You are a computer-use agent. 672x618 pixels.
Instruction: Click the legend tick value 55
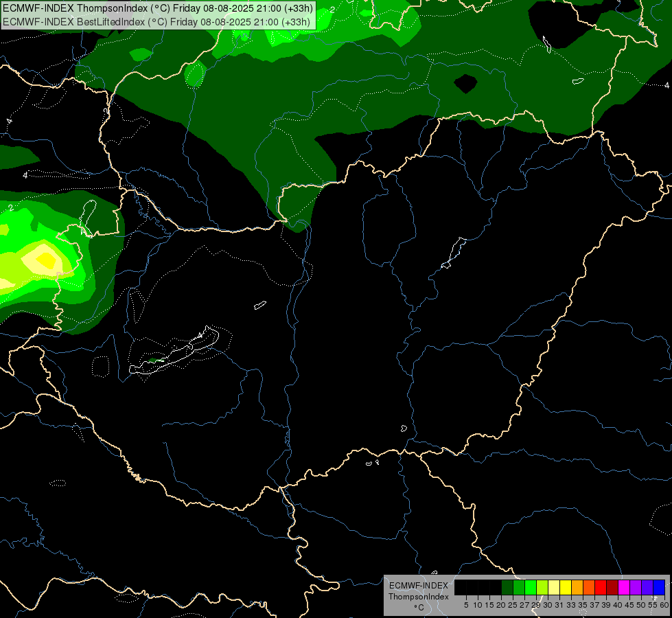pyautogui.click(x=653, y=605)
